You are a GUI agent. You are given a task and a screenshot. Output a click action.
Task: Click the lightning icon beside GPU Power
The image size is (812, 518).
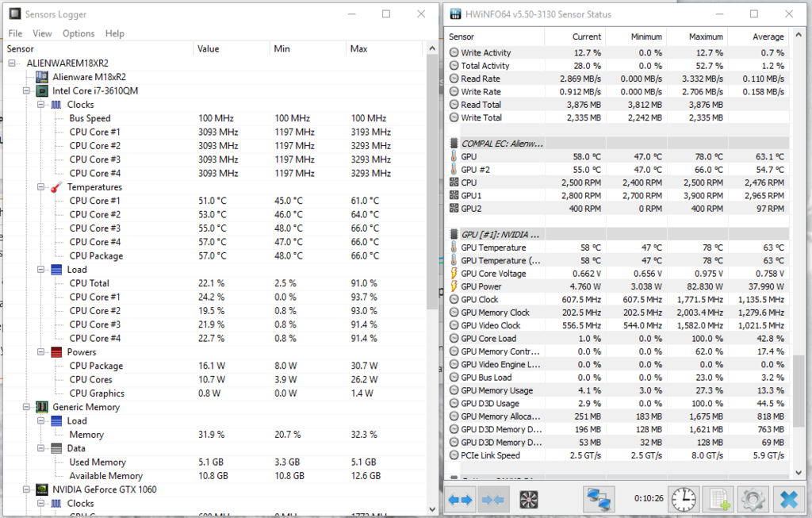point(454,286)
